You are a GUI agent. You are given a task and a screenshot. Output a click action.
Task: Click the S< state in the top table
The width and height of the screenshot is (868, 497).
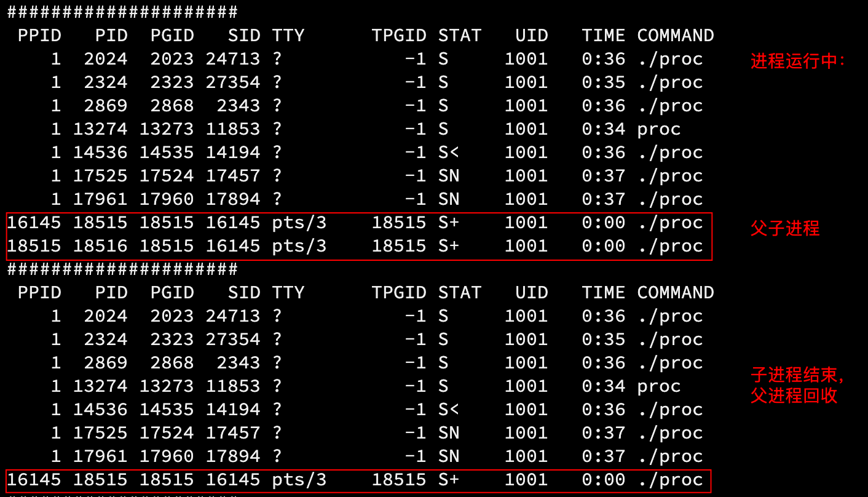coord(448,153)
